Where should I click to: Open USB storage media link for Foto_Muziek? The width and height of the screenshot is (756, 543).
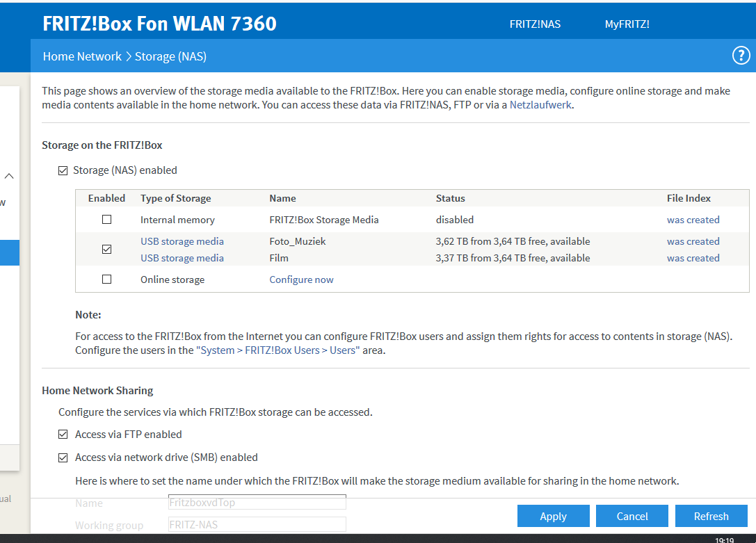[182, 241]
